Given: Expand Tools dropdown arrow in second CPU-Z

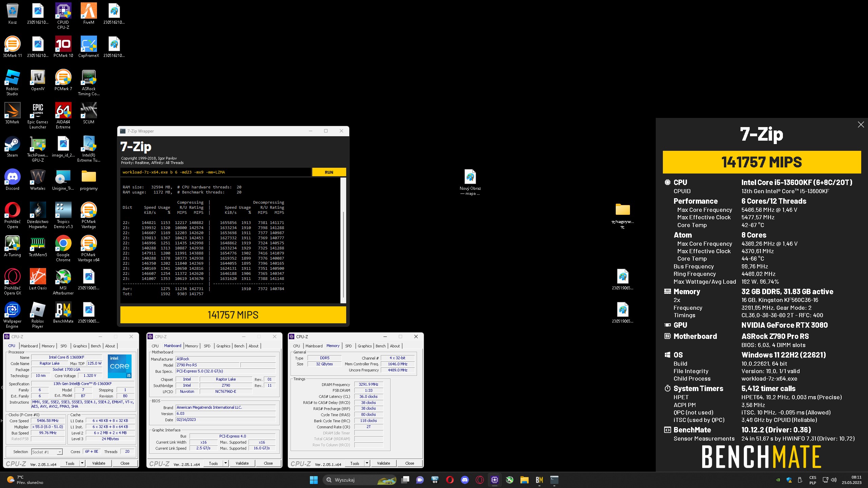Looking at the screenshot, I should [x=225, y=463].
